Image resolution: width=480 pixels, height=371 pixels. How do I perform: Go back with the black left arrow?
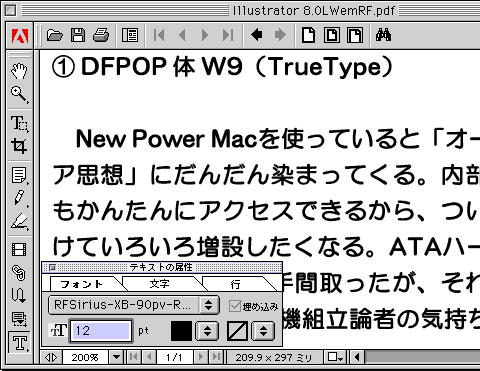tap(257, 35)
